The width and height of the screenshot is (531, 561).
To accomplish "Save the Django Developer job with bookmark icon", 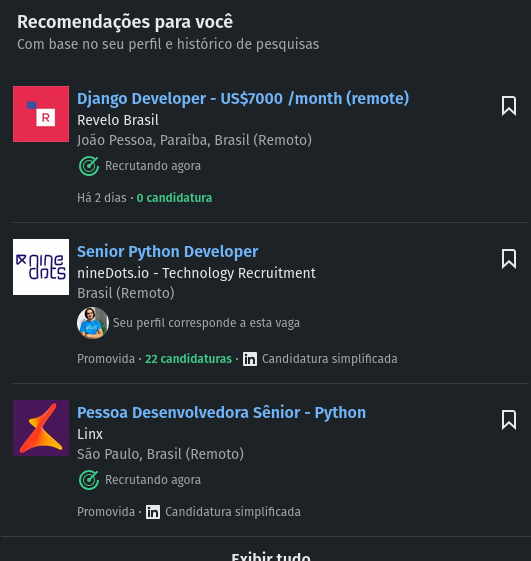I will 508,106.
